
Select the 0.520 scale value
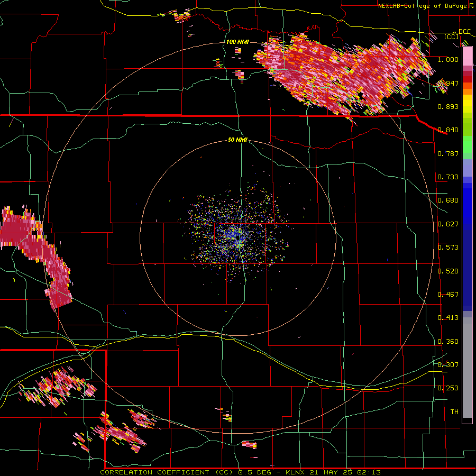click(x=448, y=271)
